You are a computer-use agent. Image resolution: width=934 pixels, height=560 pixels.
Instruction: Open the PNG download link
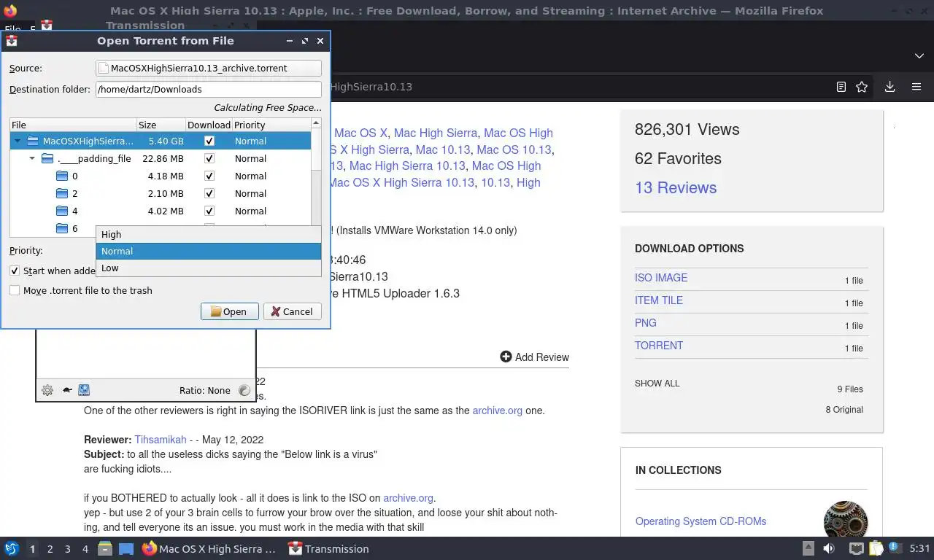(646, 323)
